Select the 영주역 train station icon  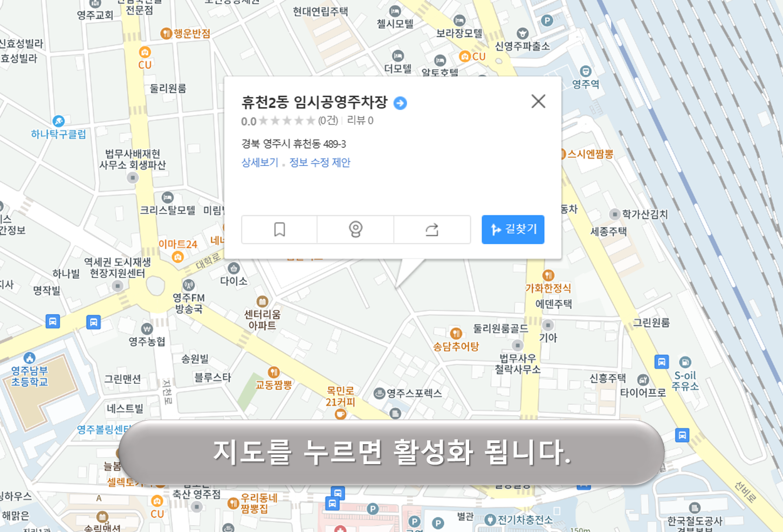585,71
